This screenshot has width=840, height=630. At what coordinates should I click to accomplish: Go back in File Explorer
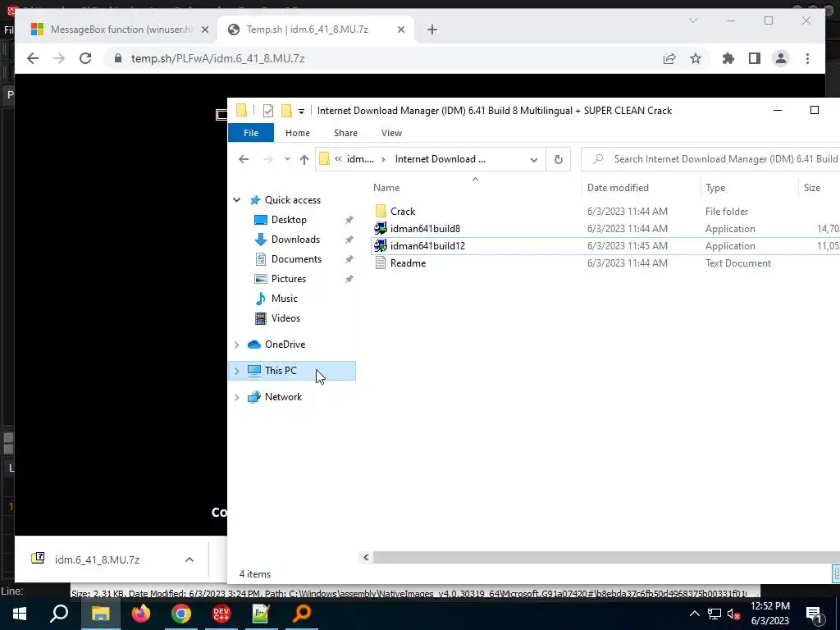pos(244,159)
